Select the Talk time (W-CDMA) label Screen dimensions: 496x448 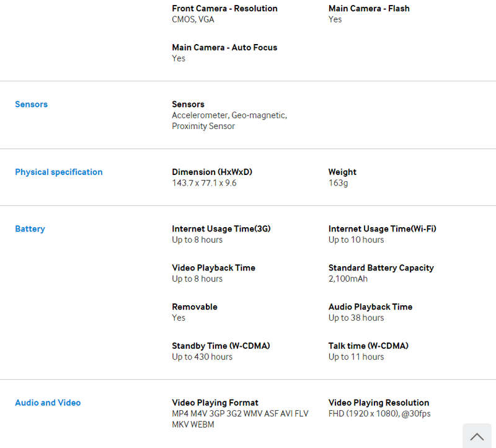[368, 346]
